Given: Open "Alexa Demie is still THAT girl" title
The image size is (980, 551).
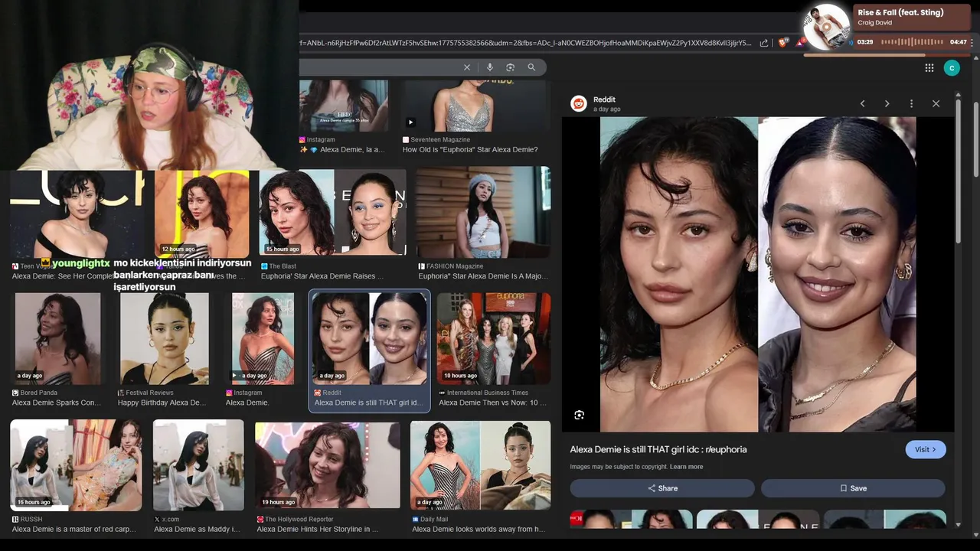Looking at the screenshot, I should pyautogui.click(x=658, y=449).
